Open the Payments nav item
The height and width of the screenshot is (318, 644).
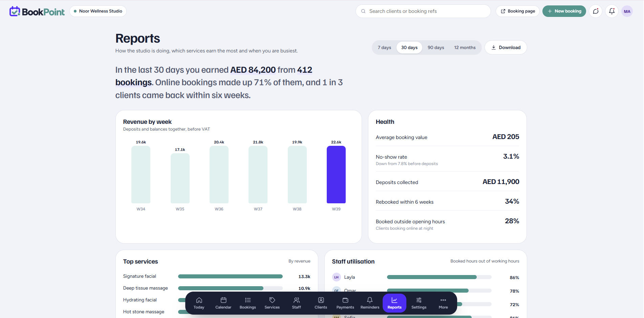point(345,303)
